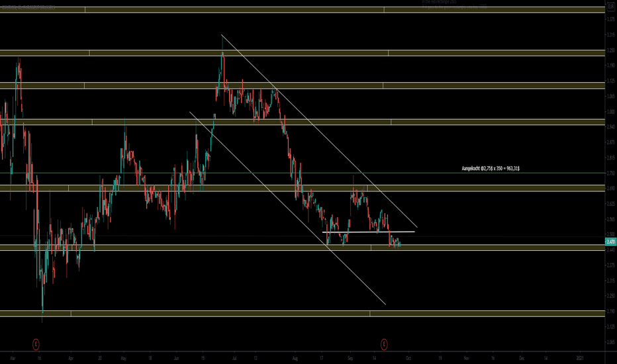Click the Aug label on time axis

[295, 359]
